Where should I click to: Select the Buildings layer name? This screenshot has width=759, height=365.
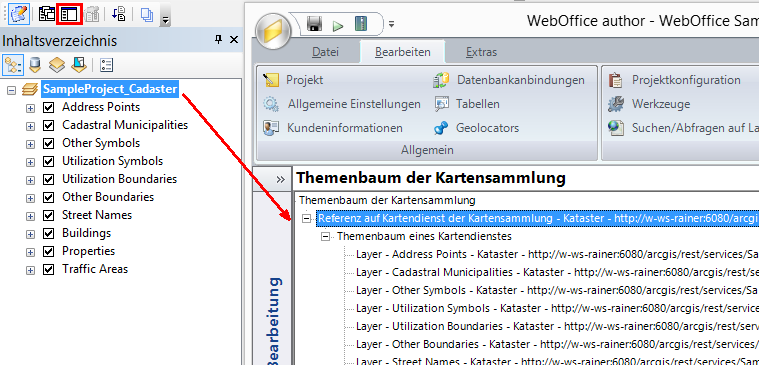tap(87, 233)
